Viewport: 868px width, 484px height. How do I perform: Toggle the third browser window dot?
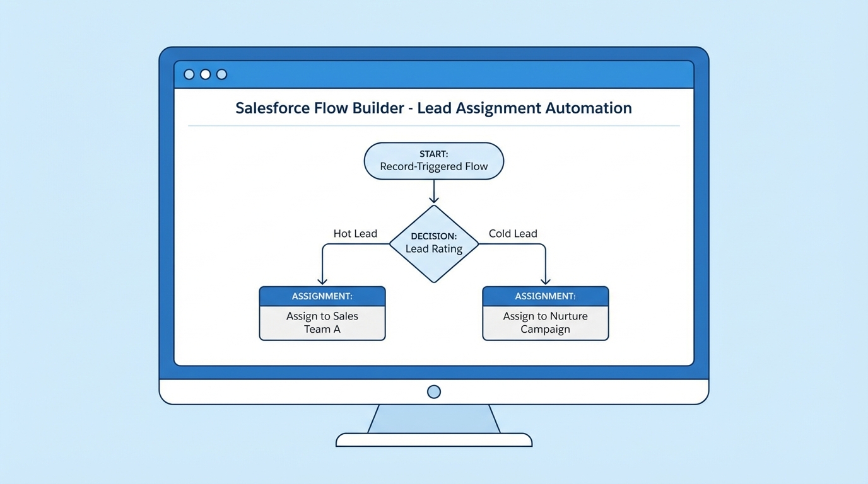coord(221,74)
